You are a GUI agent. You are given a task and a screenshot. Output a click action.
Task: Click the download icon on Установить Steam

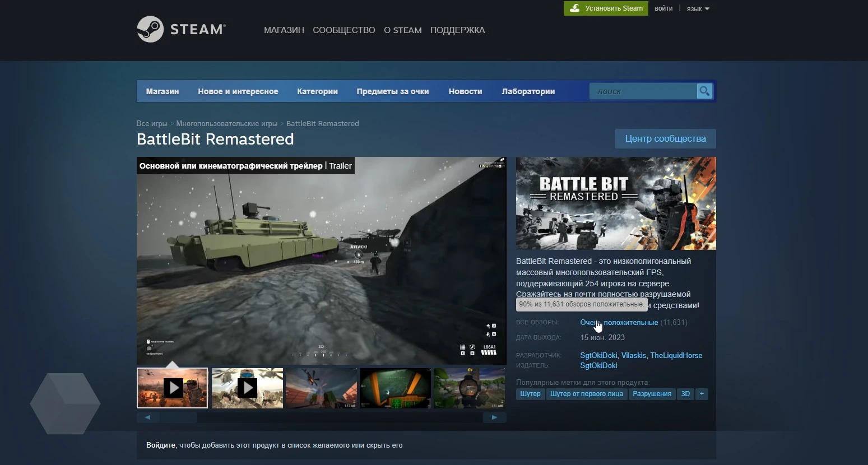[575, 8]
